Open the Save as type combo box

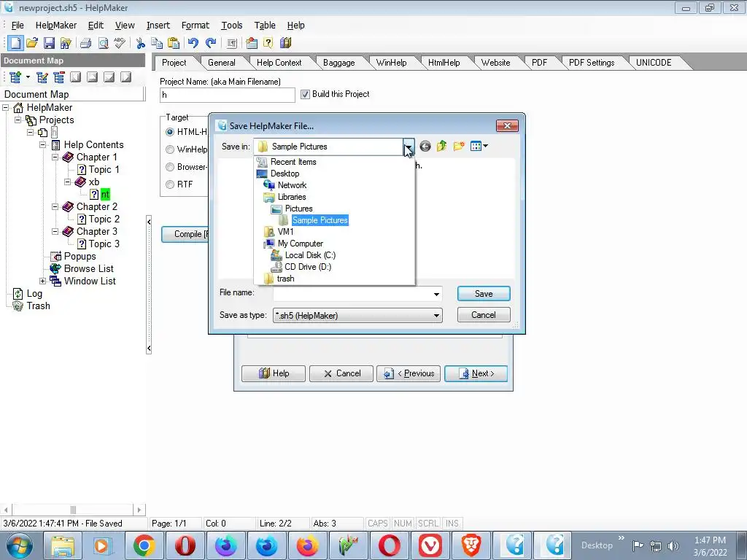coord(357,315)
